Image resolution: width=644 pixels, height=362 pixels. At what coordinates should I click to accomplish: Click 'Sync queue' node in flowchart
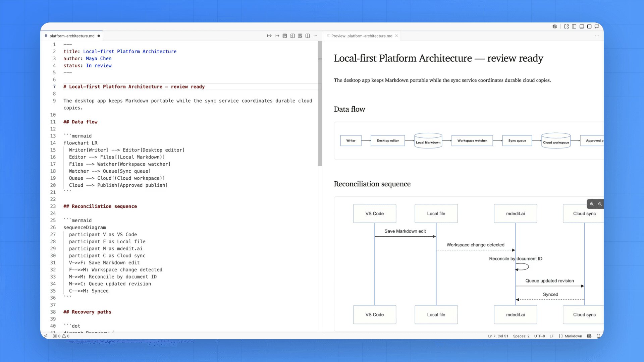(x=517, y=141)
